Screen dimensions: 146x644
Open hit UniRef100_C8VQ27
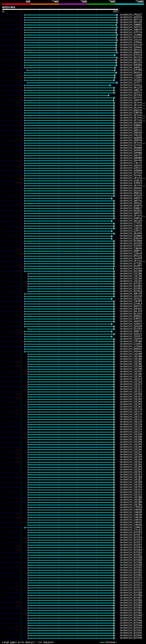click(x=131, y=337)
